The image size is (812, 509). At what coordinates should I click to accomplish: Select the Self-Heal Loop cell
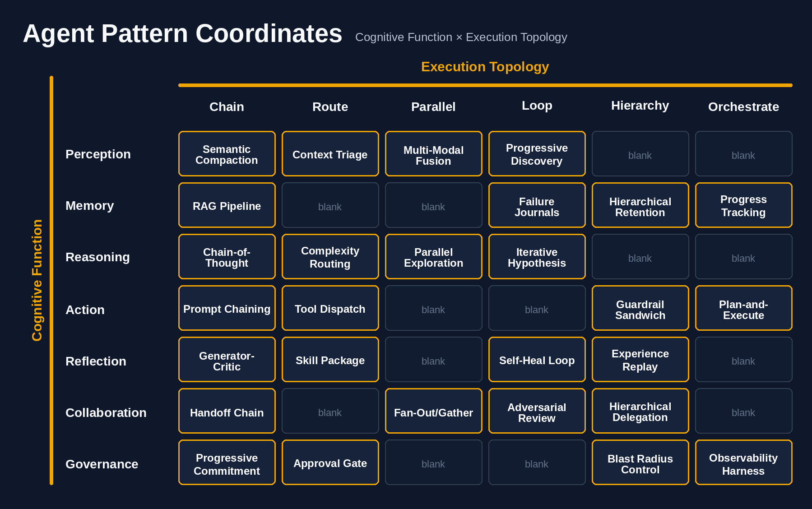click(537, 360)
